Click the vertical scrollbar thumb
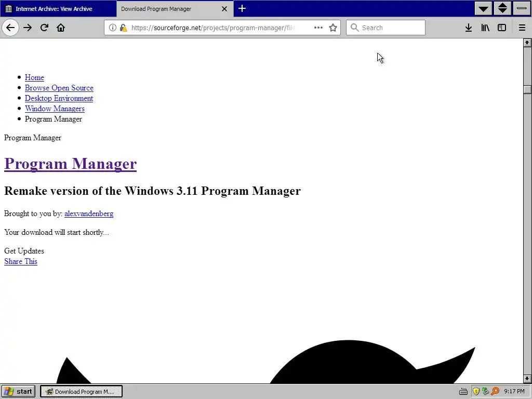Screen dimensions: 532x399 pyautogui.click(x=527, y=89)
